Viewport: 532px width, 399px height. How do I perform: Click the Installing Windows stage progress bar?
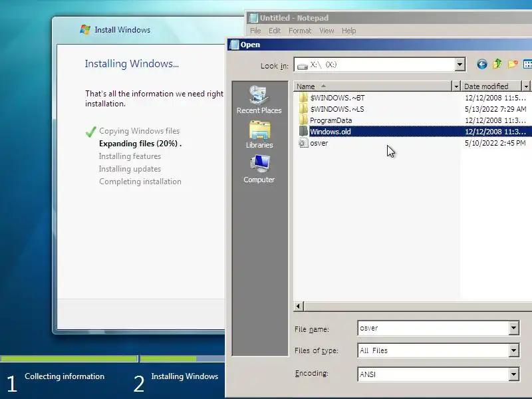(x=182, y=358)
